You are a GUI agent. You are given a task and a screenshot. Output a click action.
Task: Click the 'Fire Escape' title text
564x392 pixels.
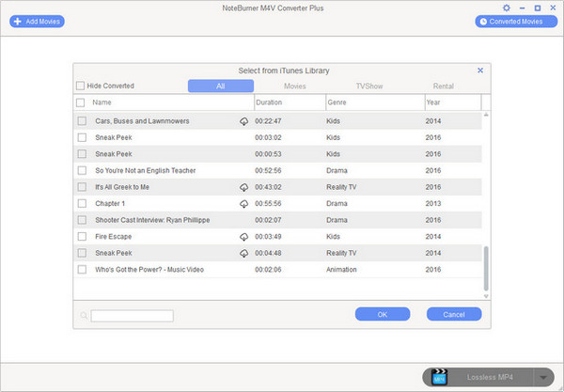[x=114, y=237]
